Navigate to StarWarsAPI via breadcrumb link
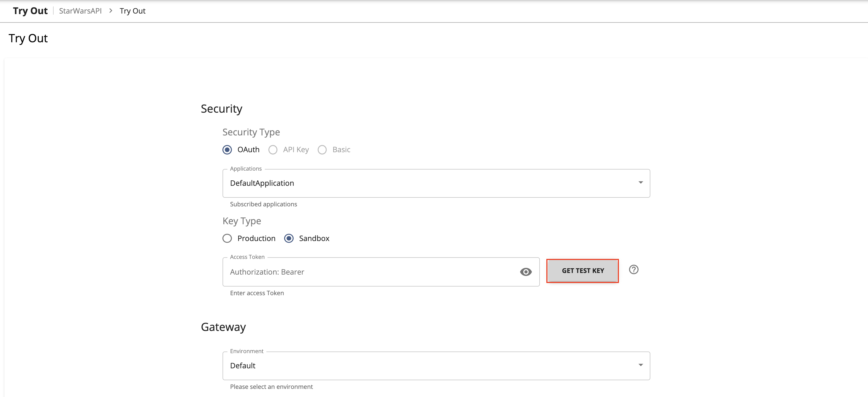Image resolution: width=868 pixels, height=397 pixels. [x=80, y=11]
